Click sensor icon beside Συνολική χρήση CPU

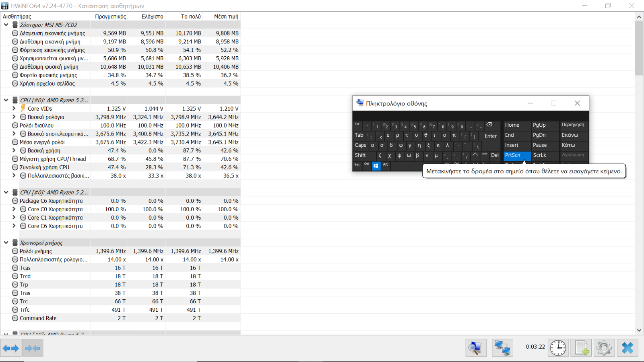click(15, 167)
